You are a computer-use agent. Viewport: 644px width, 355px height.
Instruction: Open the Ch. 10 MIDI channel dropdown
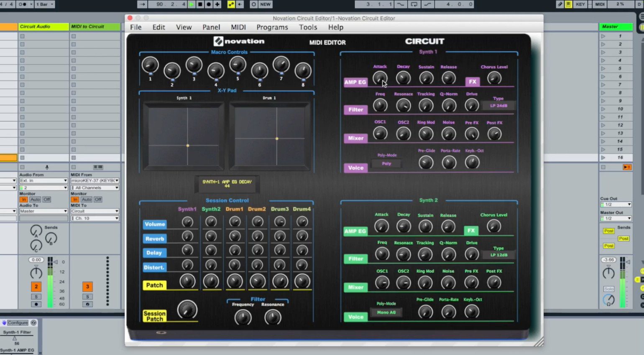click(95, 218)
